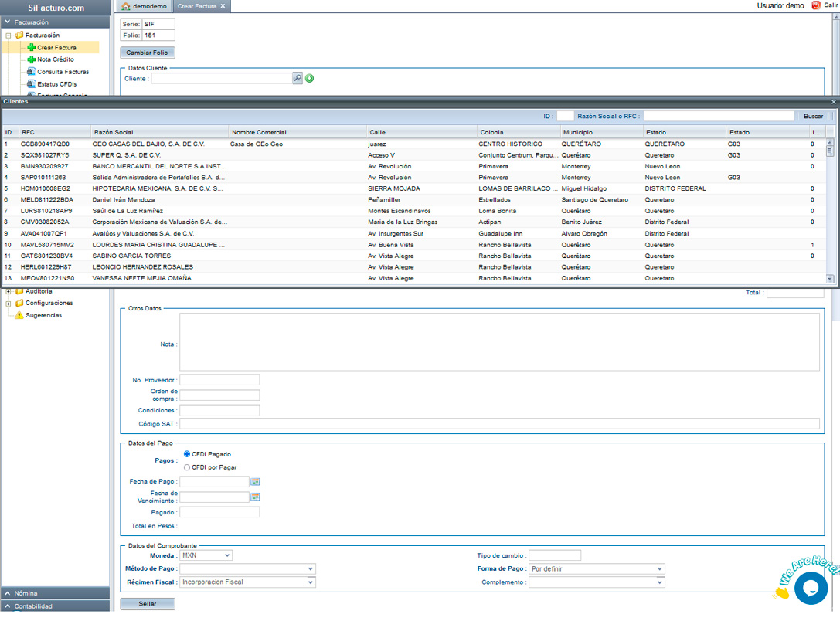Click the scroll-down arrow in Clientes list
Viewport: 840px width, 621px height.
click(830, 279)
